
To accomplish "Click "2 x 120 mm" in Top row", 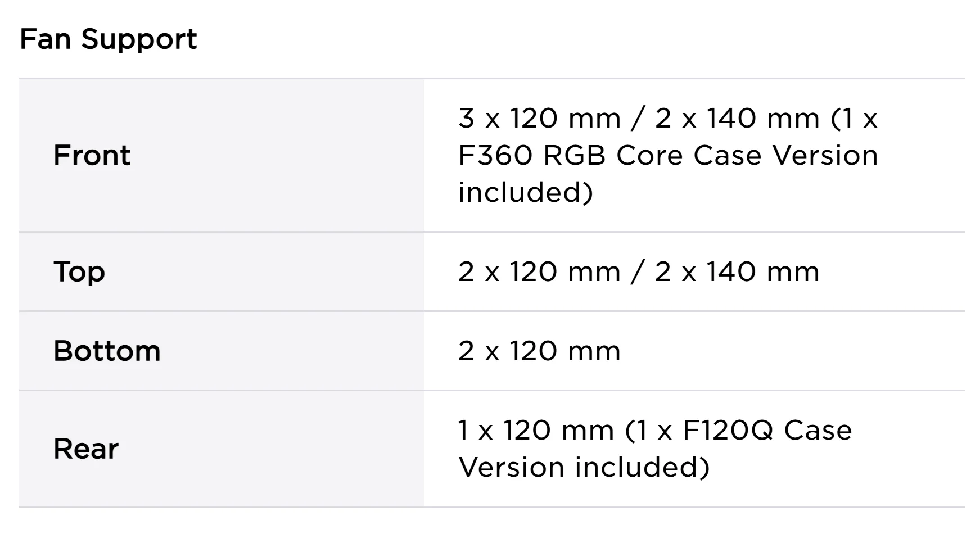I will [539, 271].
